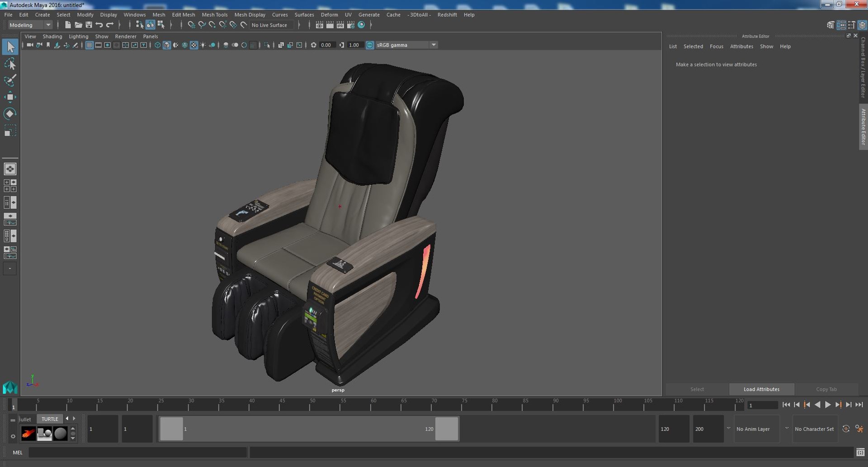The height and width of the screenshot is (467, 868).
Task: Click the IPR render icon
Action: tap(340, 25)
